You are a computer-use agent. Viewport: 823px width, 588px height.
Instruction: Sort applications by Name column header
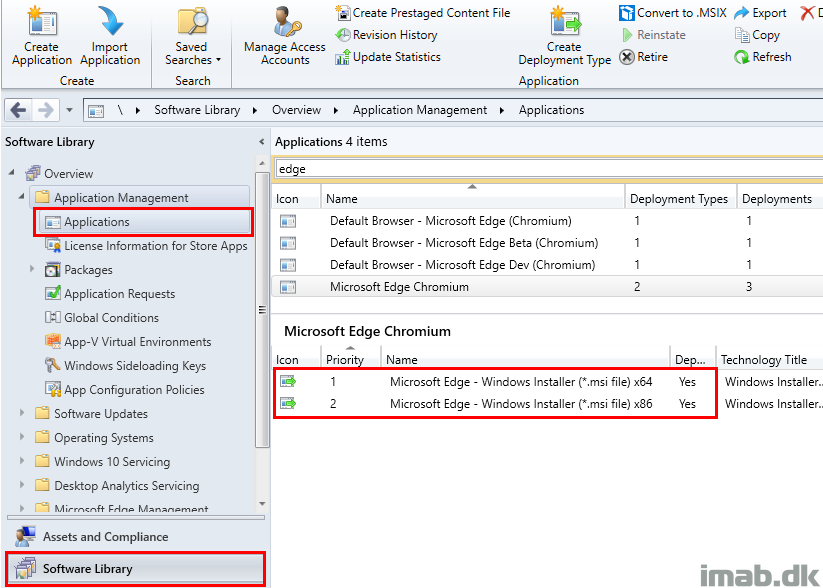tap(472, 199)
